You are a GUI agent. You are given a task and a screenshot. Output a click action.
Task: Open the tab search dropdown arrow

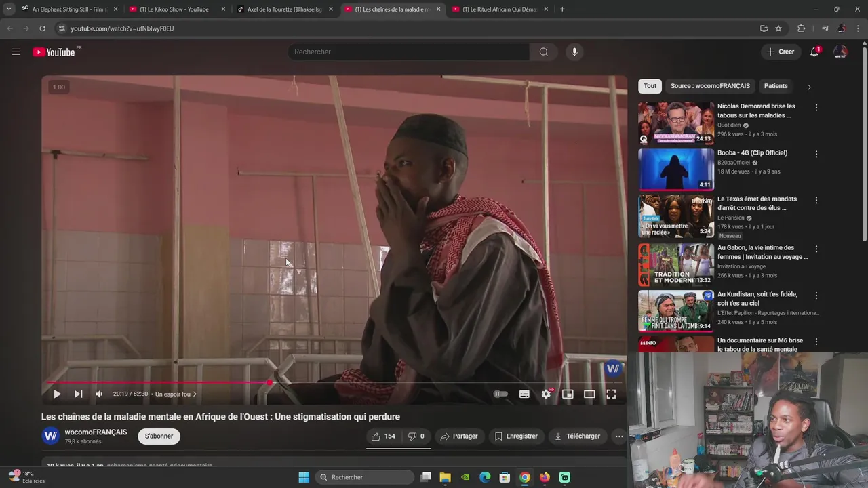(x=8, y=9)
